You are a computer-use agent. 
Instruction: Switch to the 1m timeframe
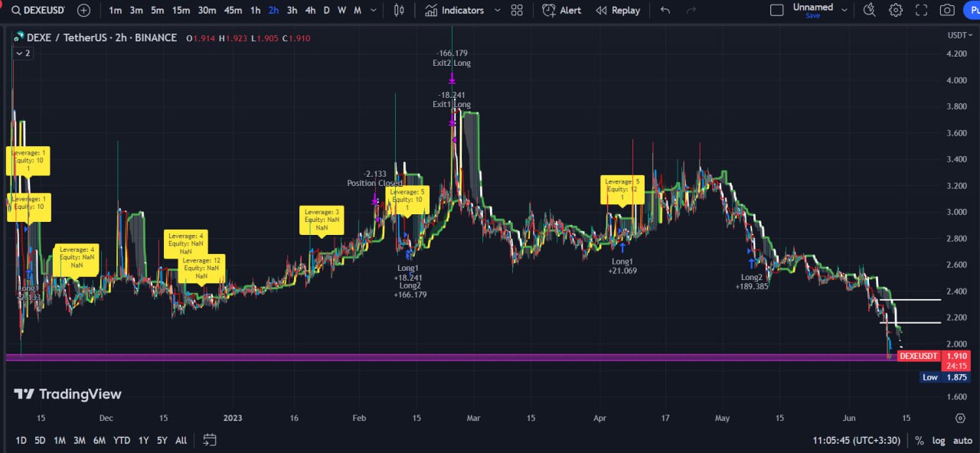pos(116,10)
